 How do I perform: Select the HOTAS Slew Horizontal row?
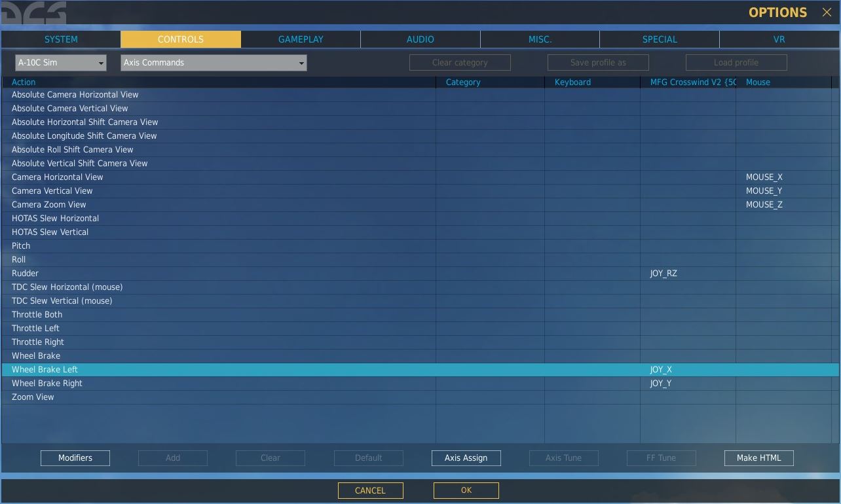(420, 219)
